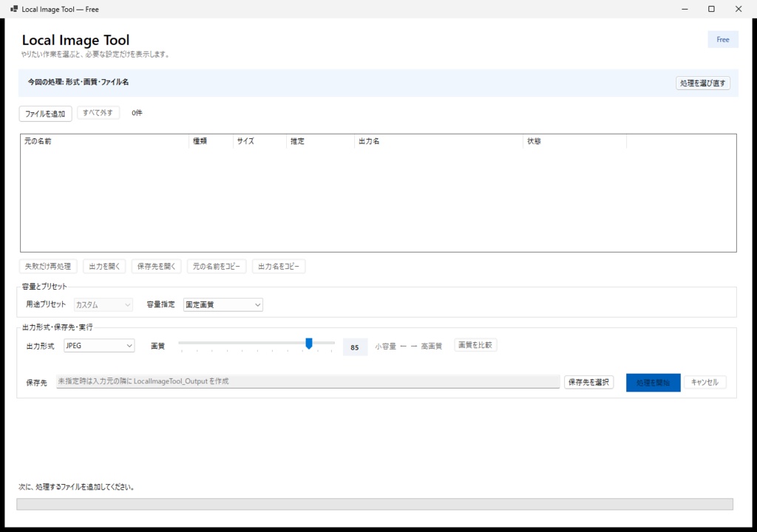Viewport: 757px width, 532px height.
Task: Click the 画質を比較 button
Action: click(x=475, y=345)
